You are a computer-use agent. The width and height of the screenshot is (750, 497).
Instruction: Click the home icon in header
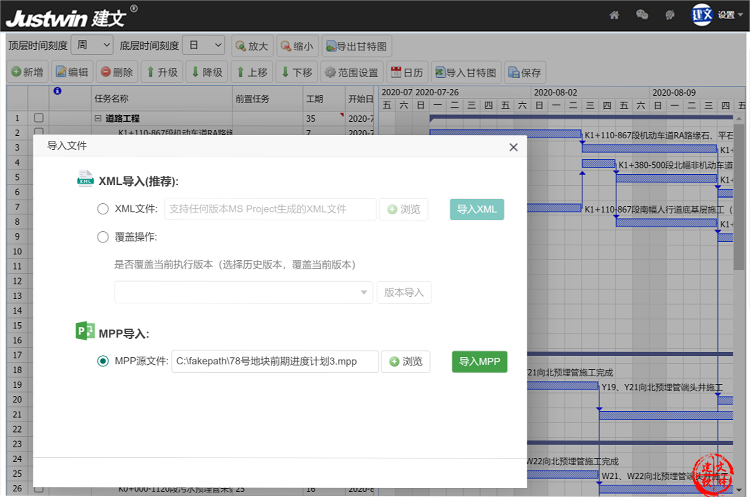pyautogui.click(x=615, y=15)
